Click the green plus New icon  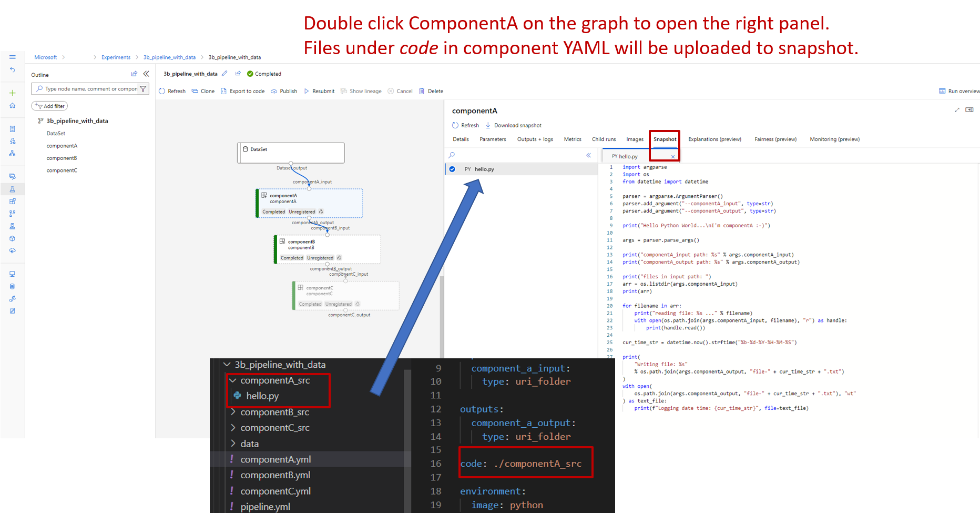pyautogui.click(x=13, y=93)
